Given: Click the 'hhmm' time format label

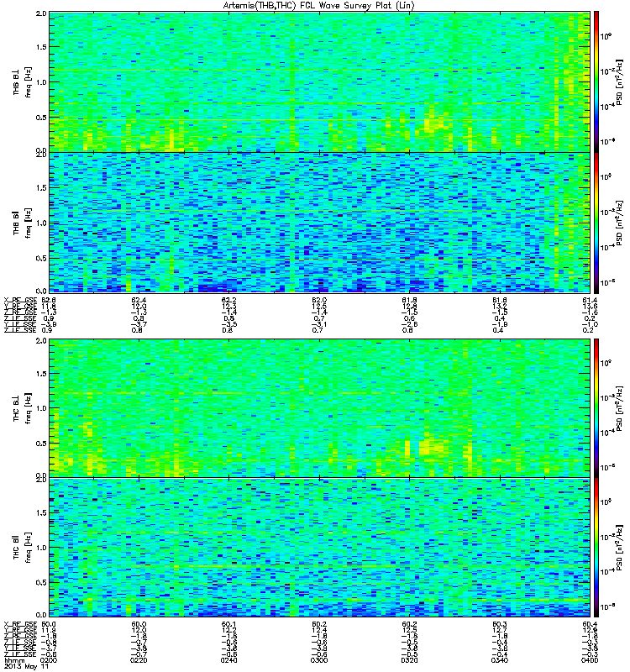Looking at the screenshot, I should (14, 660).
